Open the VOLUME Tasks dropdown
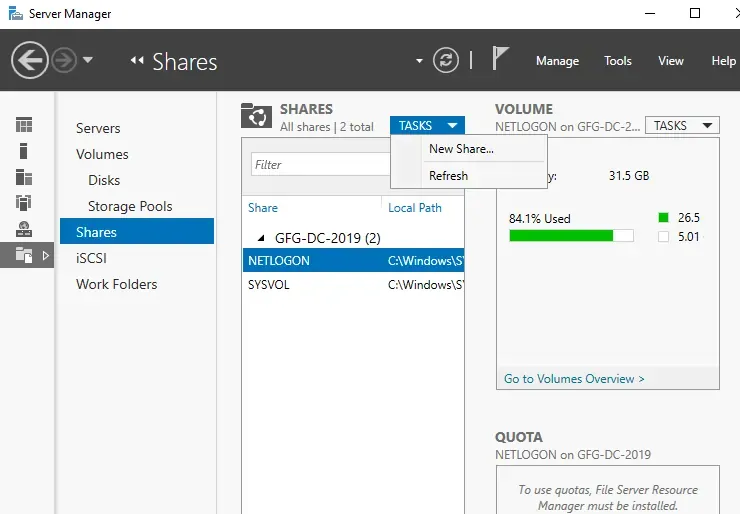Image resolution: width=740 pixels, height=514 pixels. [682, 126]
